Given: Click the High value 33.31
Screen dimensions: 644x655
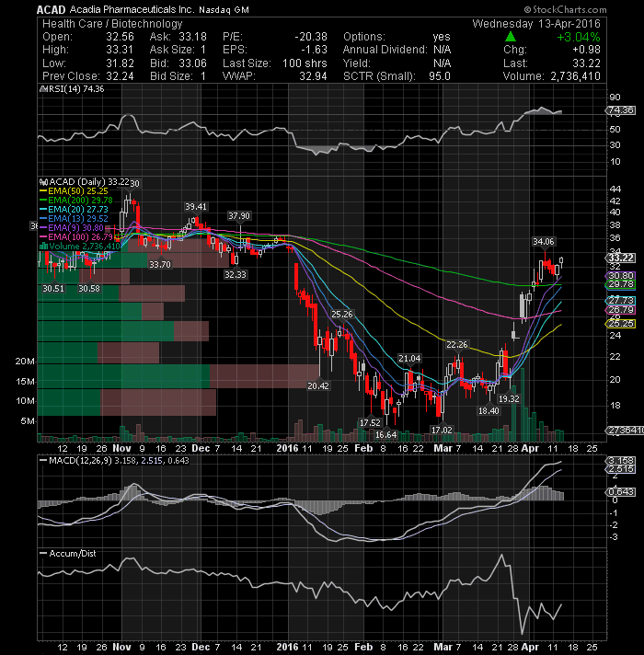Looking at the screenshot, I should click(x=120, y=50).
